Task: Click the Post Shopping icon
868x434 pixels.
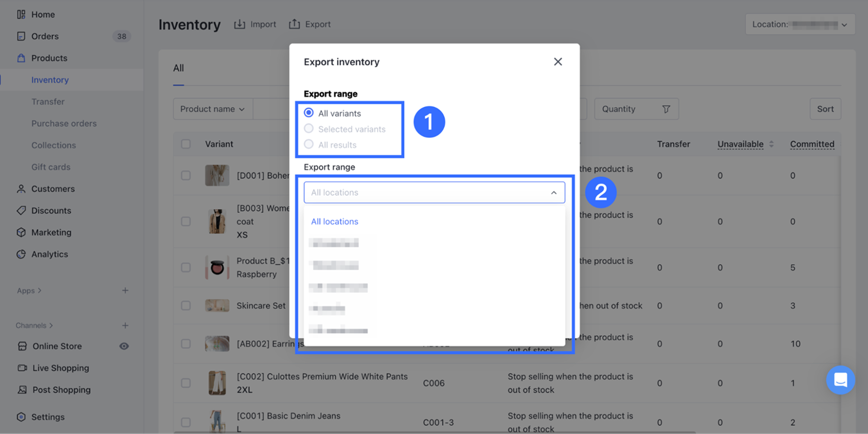Action: [x=22, y=390]
